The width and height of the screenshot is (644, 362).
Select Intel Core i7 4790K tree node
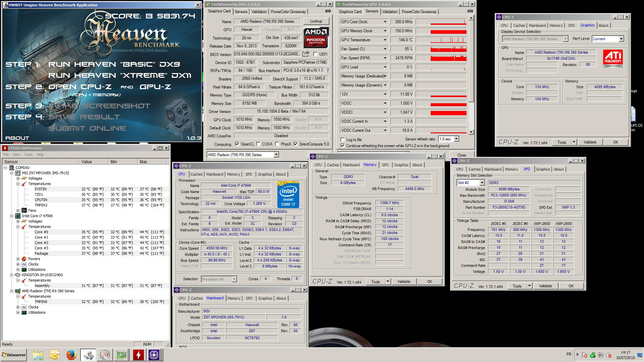[37, 216]
